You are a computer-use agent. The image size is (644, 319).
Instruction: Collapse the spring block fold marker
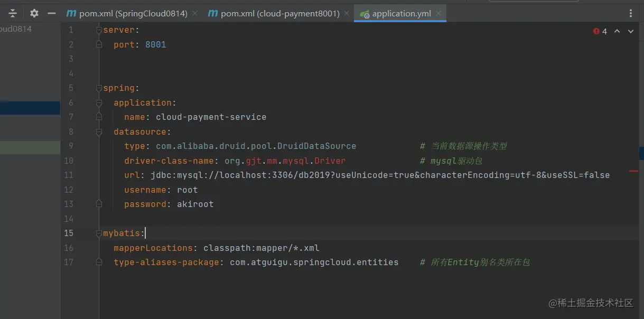click(99, 88)
